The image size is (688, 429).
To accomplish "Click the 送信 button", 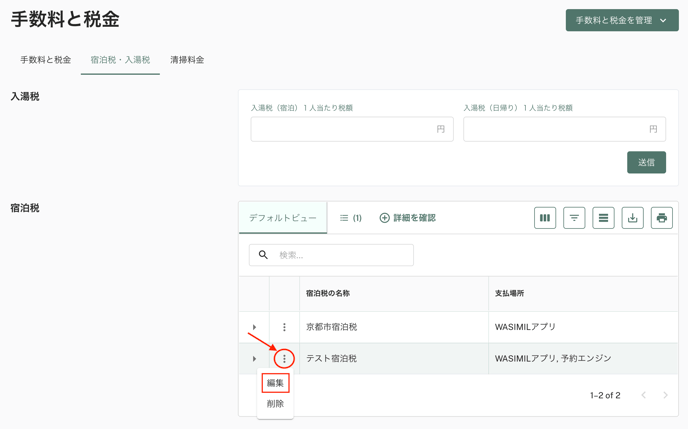I will tap(646, 162).
